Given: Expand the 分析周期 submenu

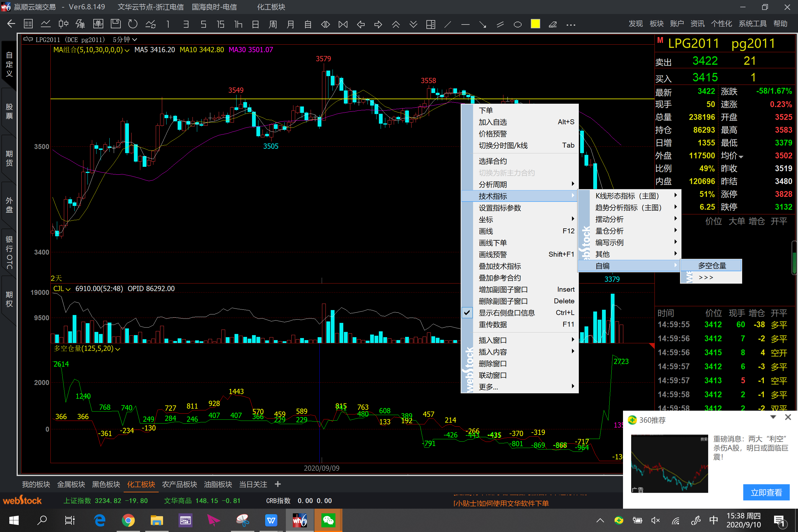Looking at the screenshot, I should pos(520,185).
